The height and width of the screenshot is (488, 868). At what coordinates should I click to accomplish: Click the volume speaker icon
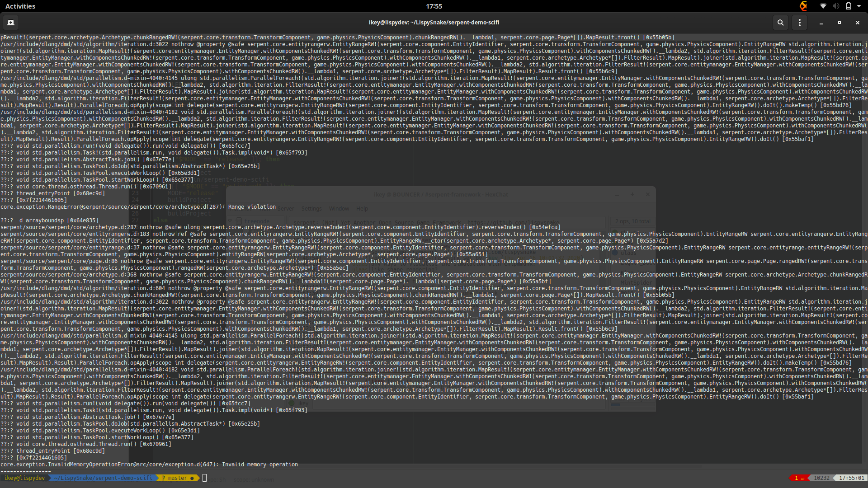pos(836,6)
